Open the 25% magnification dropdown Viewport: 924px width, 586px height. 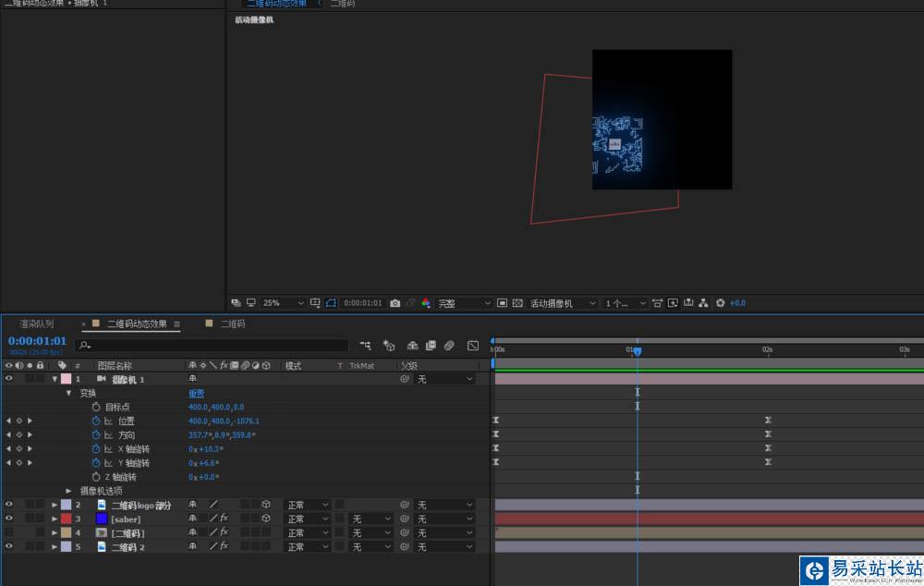click(x=284, y=303)
